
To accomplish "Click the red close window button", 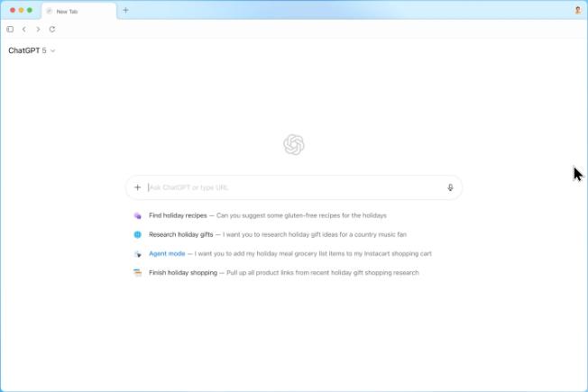I will [13, 10].
